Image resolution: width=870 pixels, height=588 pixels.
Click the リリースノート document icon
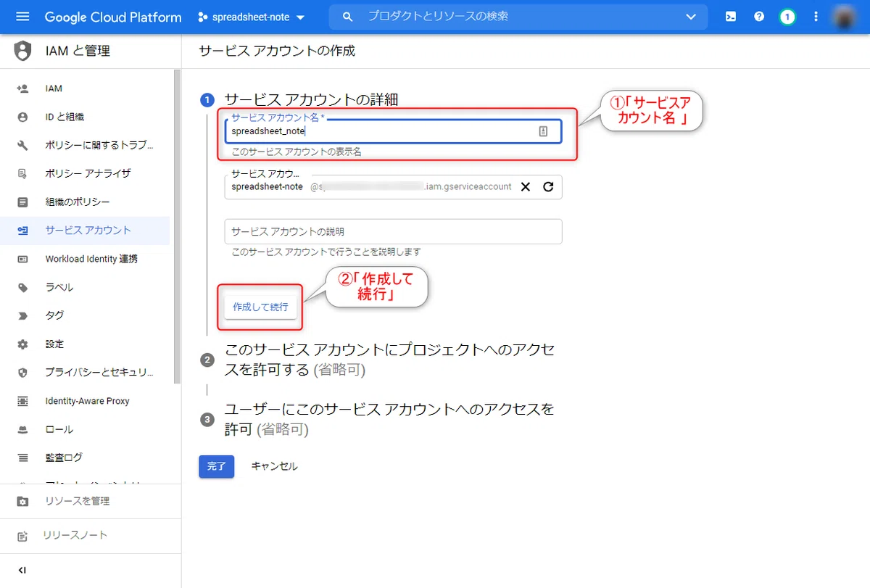(x=22, y=537)
